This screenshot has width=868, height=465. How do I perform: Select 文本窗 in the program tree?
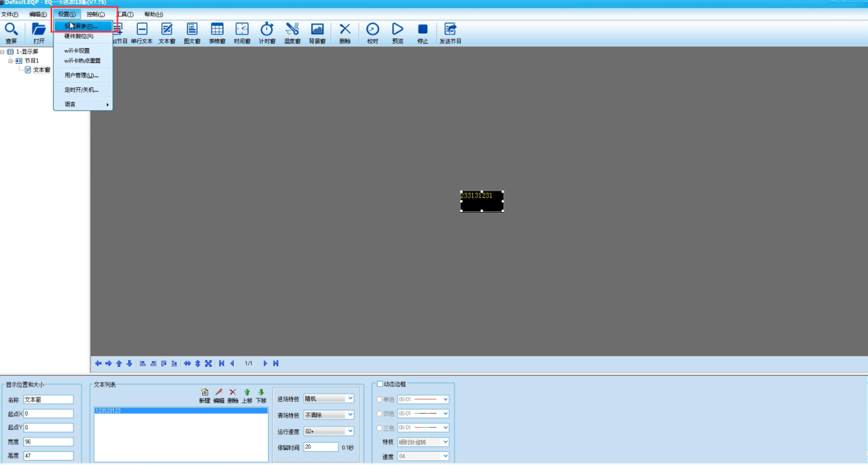point(41,69)
